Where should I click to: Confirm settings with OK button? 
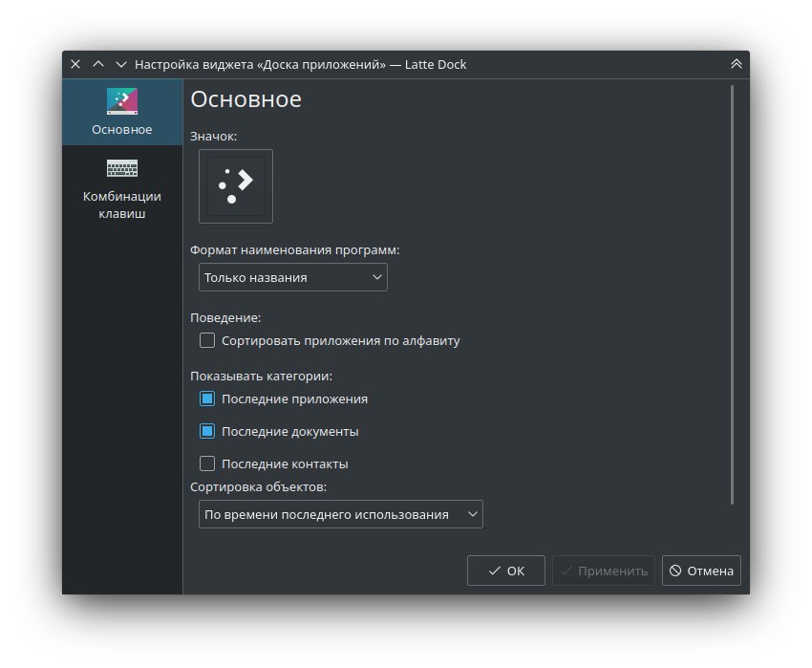pyautogui.click(x=506, y=571)
